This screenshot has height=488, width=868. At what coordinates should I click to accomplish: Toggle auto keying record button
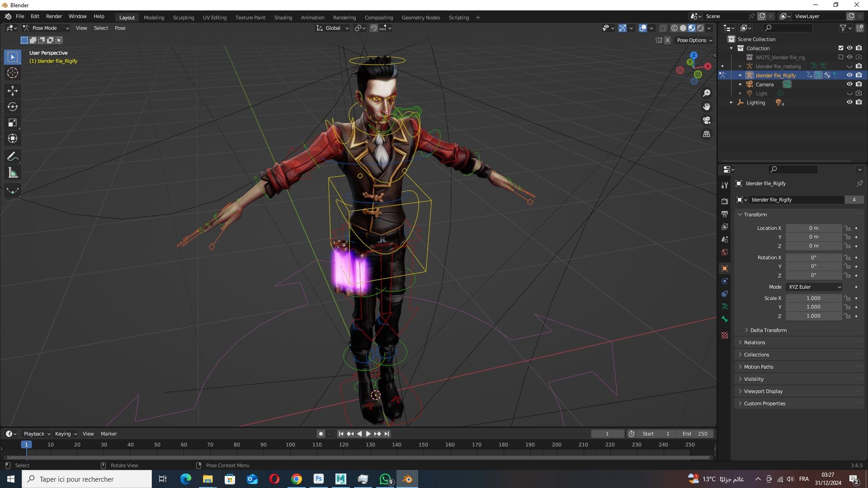point(321,434)
